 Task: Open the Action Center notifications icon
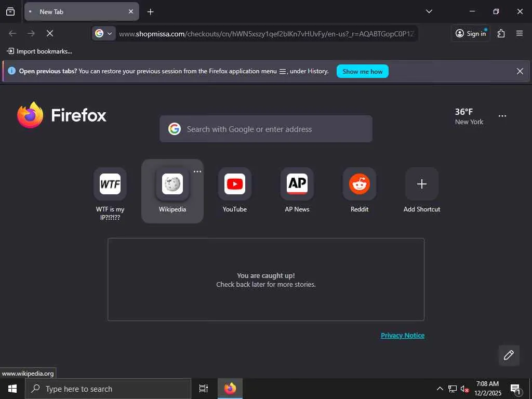coord(515,389)
